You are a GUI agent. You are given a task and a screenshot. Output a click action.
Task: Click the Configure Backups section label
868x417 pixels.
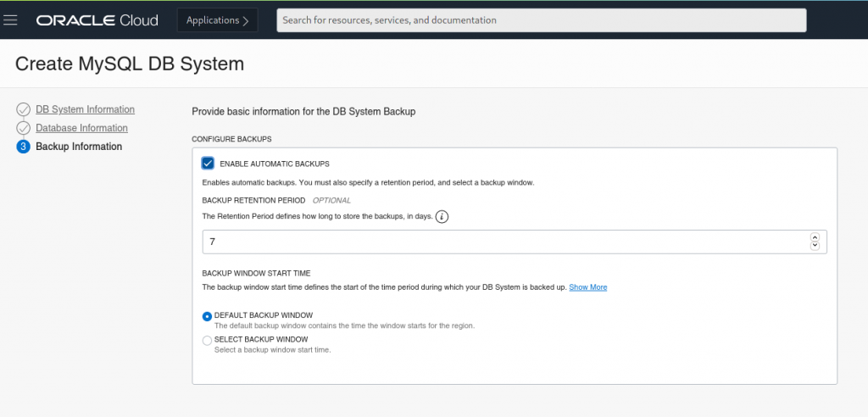[231, 139]
